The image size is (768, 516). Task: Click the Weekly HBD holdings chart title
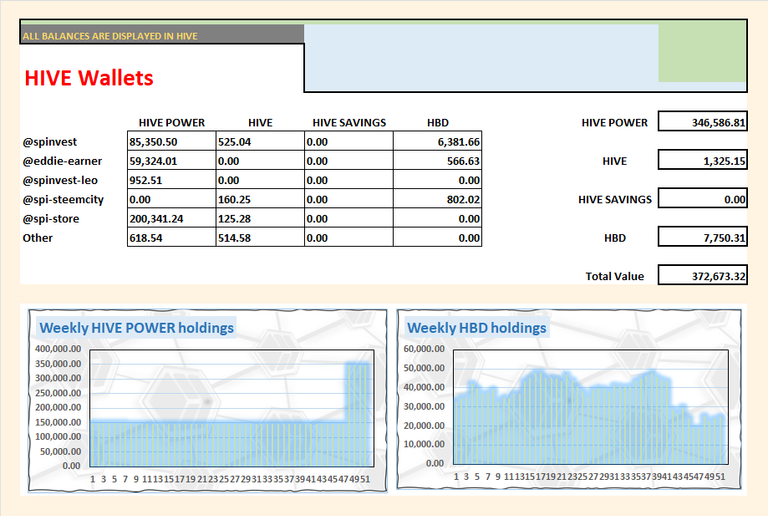(x=477, y=328)
